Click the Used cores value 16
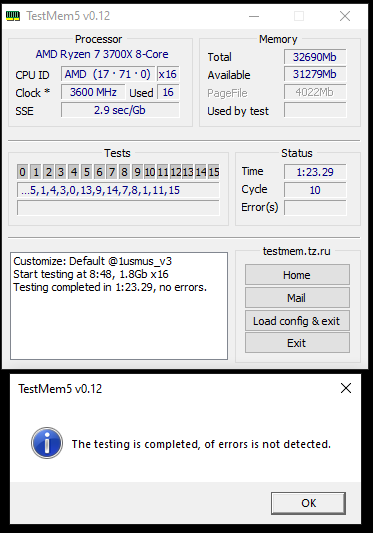The height and width of the screenshot is (533, 373). (168, 92)
